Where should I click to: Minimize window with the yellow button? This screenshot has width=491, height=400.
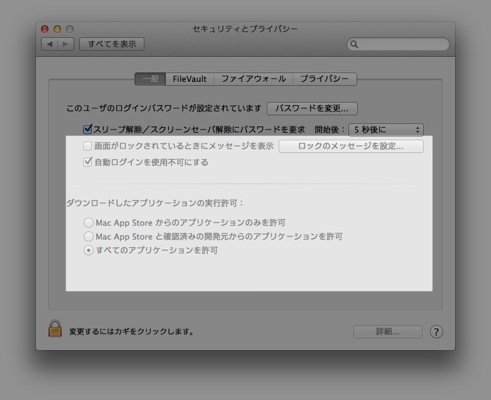(x=57, y=29)
